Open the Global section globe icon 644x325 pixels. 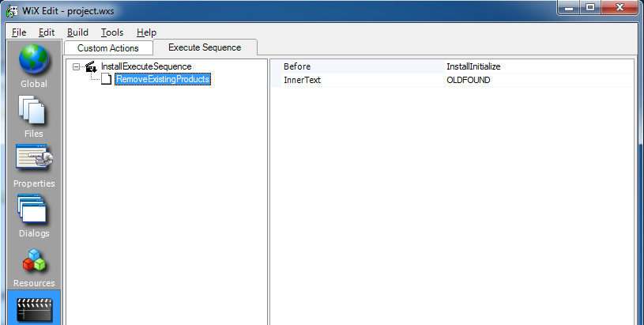[33, 62]
